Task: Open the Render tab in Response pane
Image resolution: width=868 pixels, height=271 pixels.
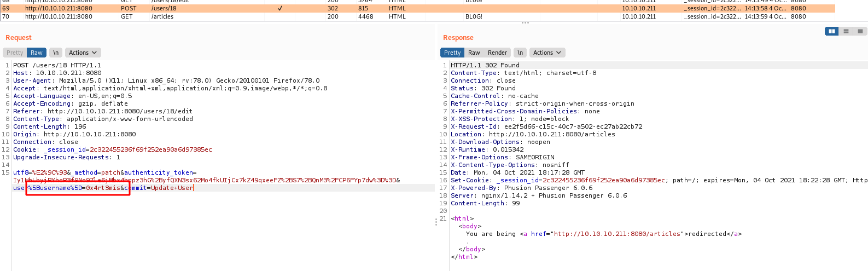Action: pyautogui.click(x=498, y=53)
